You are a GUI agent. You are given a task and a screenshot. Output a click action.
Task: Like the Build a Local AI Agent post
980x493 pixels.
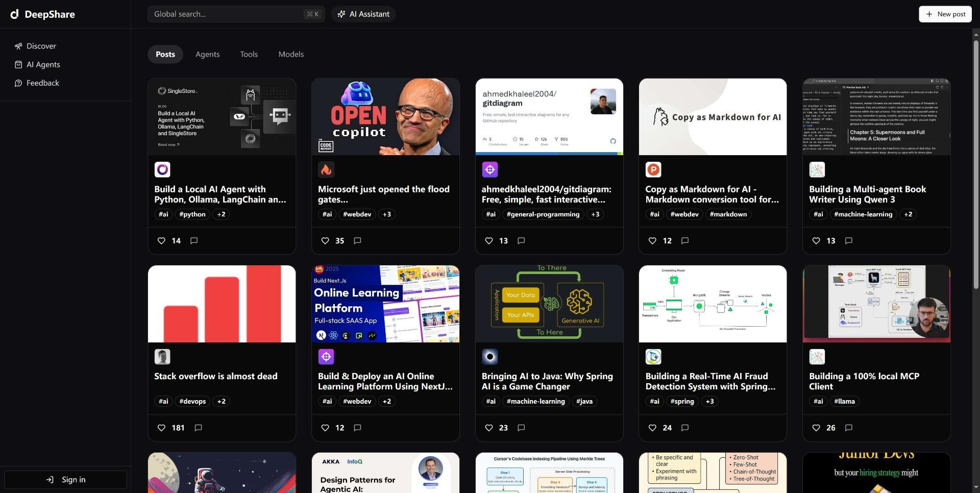click(x=161, y=241)
